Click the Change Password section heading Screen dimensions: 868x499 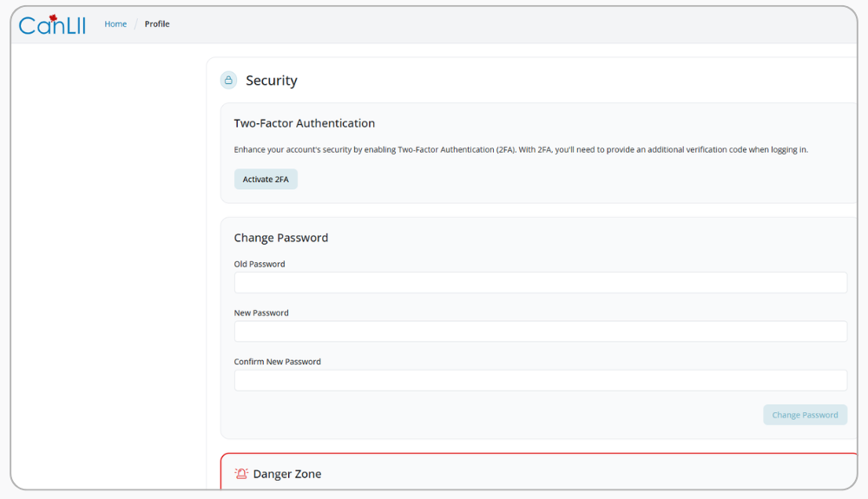[280, 238]
